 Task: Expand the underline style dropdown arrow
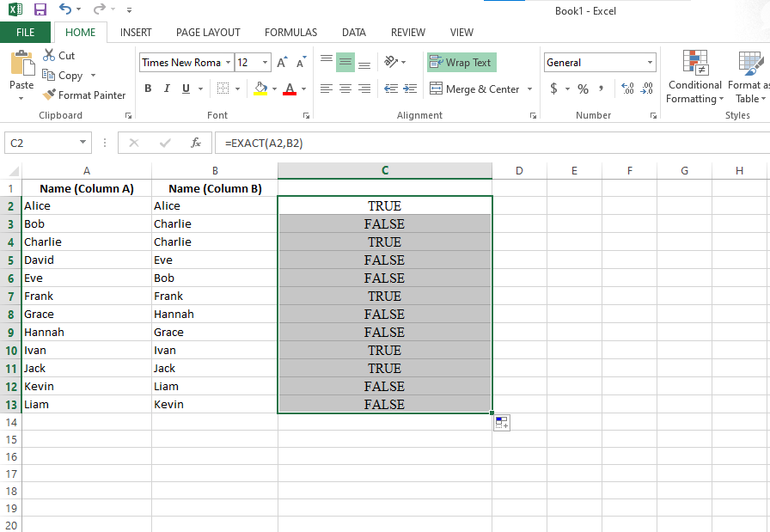pyautogui.click(x=200, y=89)
